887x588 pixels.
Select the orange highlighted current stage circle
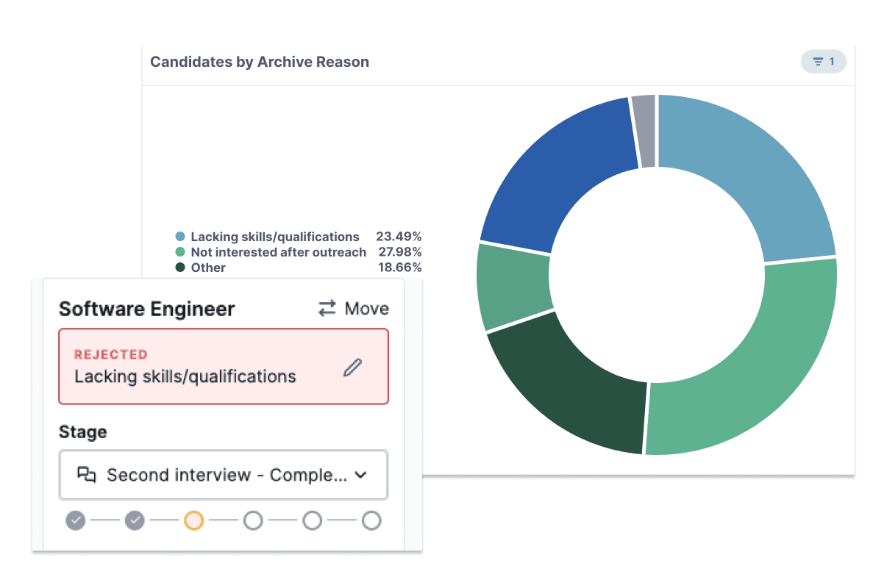tap(193, 521)
